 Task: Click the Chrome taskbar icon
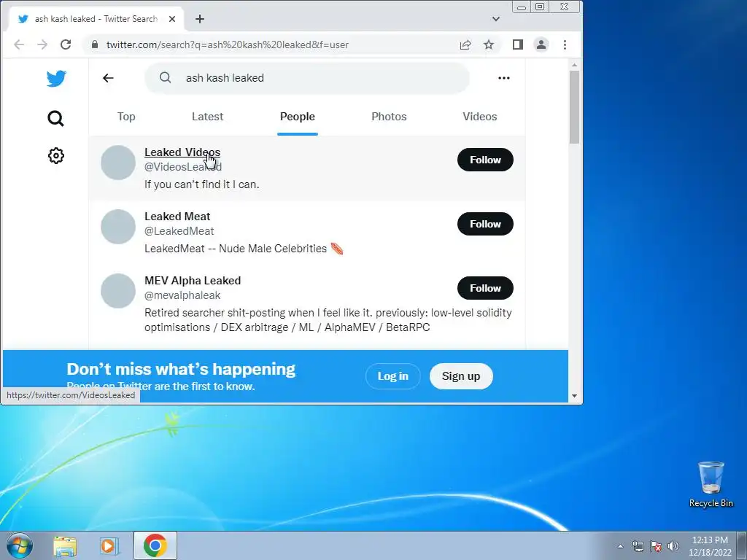[155, 545]
